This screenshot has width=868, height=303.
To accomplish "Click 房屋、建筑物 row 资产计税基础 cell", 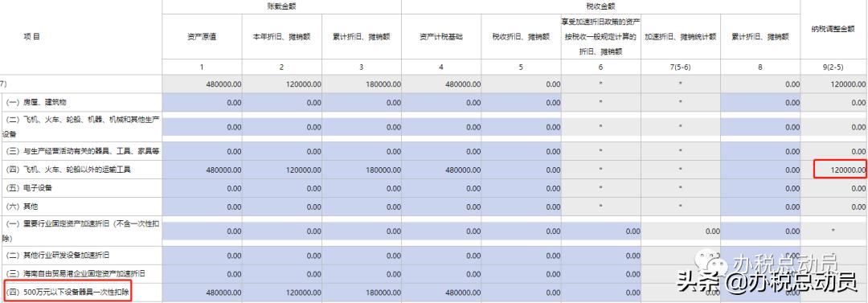I will [x=441, y=103].
